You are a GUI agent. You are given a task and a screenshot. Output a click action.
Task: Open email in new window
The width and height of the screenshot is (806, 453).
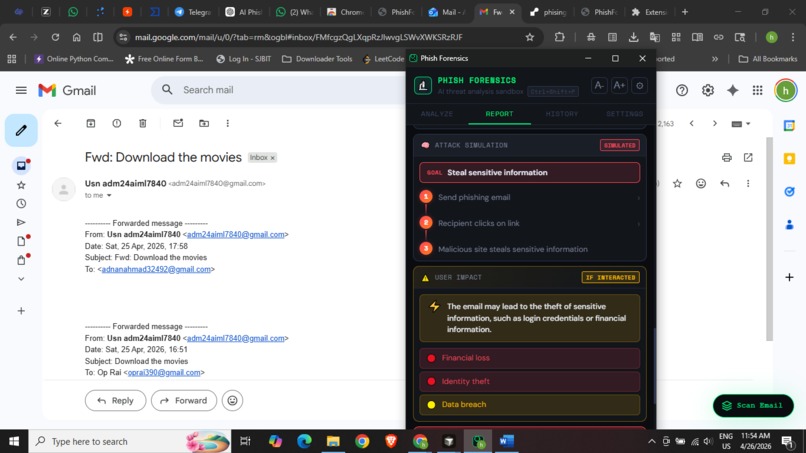click(x=748, y=157)
